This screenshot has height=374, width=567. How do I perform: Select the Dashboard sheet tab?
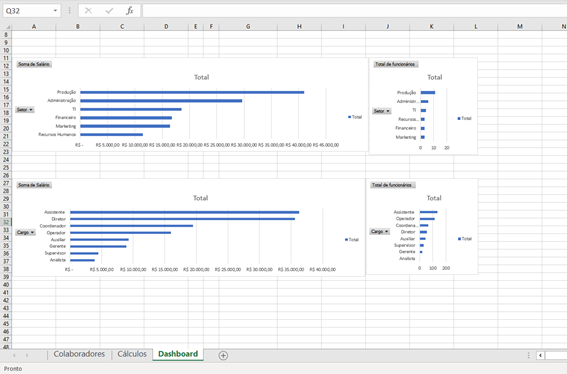point(178,354)
